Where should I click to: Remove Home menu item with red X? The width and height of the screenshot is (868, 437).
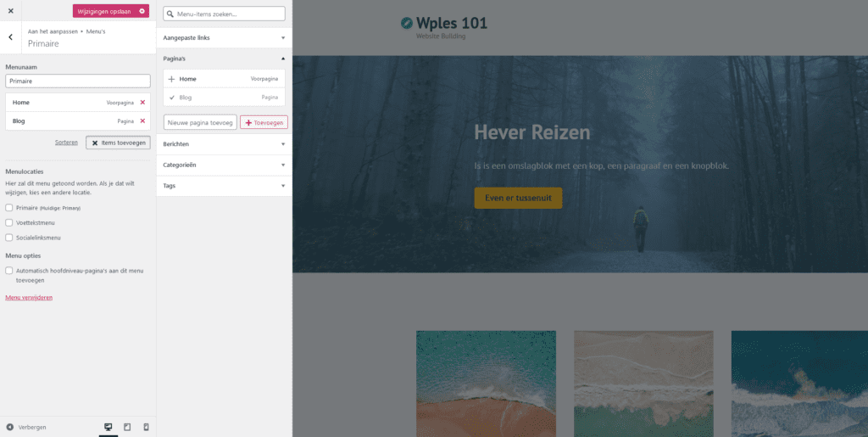142,103
